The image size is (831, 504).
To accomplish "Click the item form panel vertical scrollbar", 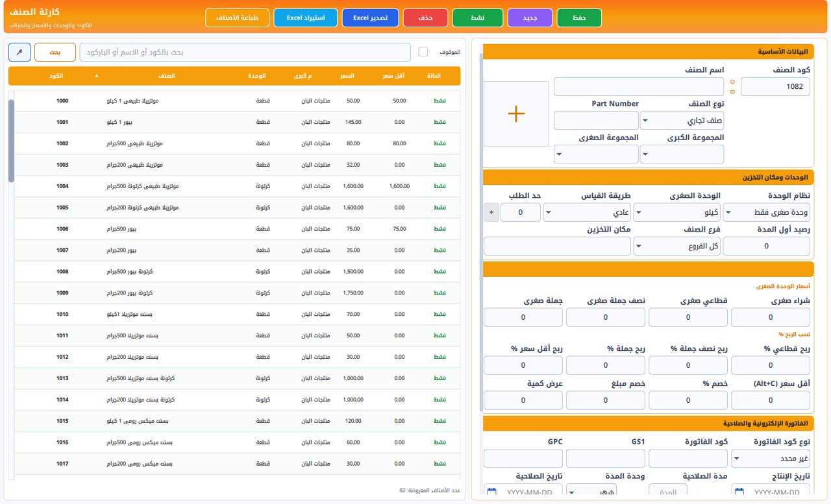I will pyautogui.click(x=481, y=232).
